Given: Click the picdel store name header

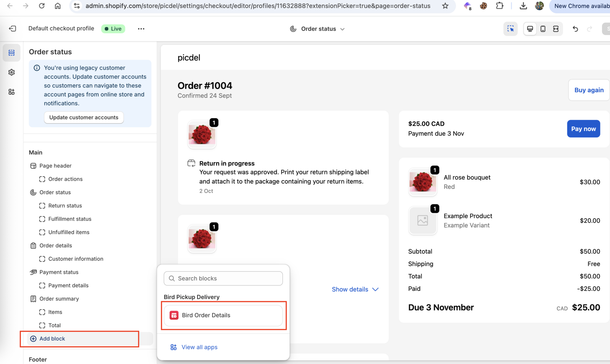Looking at the screenshot, I should [189, 57].
